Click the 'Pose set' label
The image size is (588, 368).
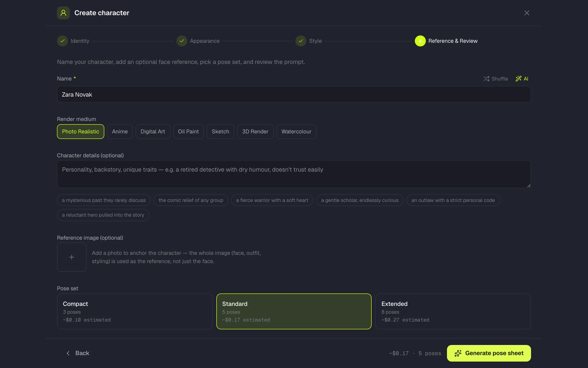click(68, 288)
